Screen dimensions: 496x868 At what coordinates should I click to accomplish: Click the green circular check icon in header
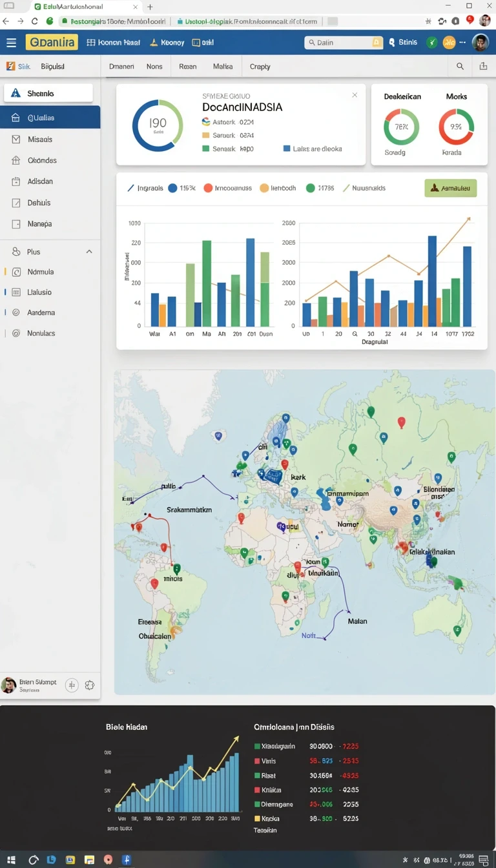click(431, 43)
